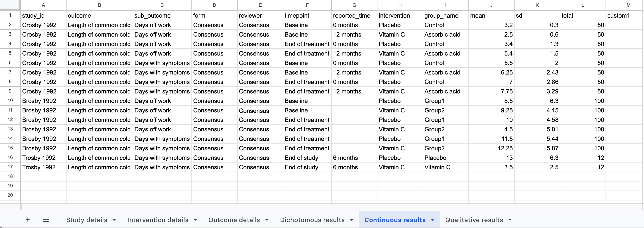The image size is (644, 228).
Task: Switch to the Dichotomous results tab
Action: (313, 220)
